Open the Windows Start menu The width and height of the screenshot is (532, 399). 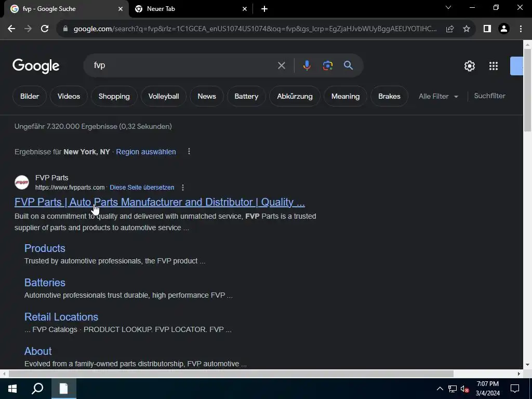[12, 389]
